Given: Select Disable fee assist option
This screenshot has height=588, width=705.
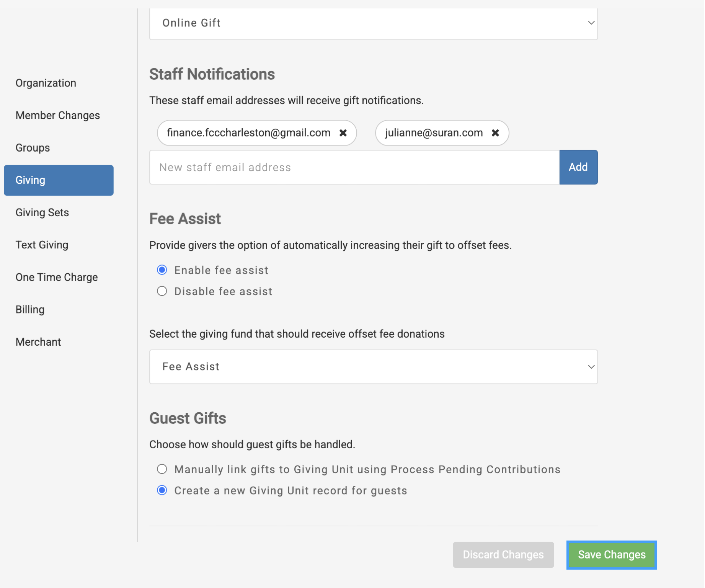Looking at the screenshot, I should point(162,291).
